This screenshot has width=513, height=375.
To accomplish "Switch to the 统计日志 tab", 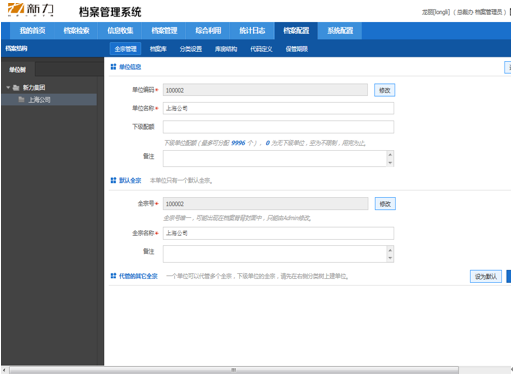I will (252, 31).
